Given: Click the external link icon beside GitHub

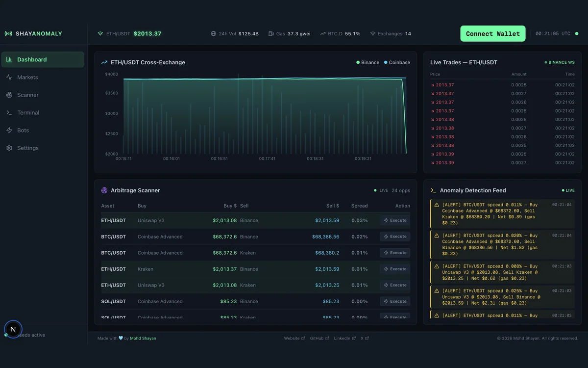Looking at the screenshot, I should click(327, 338).
